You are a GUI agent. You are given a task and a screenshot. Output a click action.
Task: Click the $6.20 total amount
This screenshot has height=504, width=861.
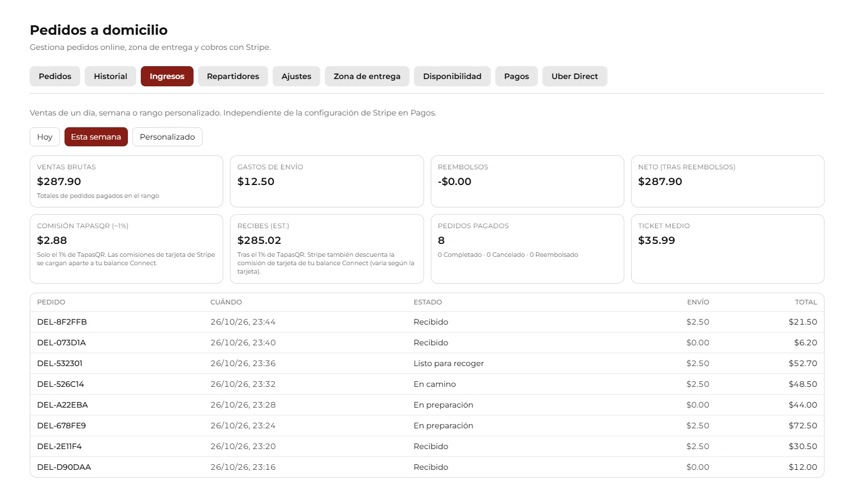[805, 343]
